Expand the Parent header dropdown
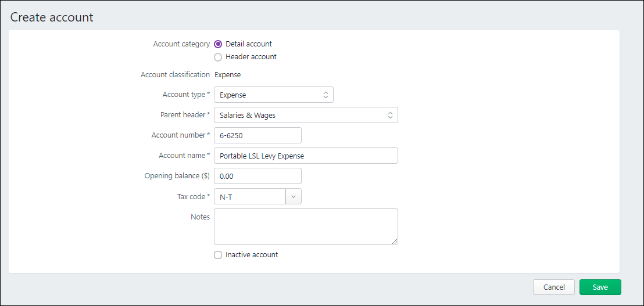Viewport: 644px width, 306px height. click(x=306, y=115)
